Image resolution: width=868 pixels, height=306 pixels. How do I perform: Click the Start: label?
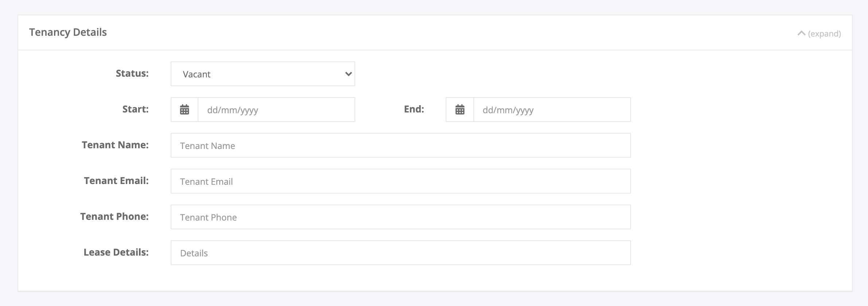(x=135, y=109)
